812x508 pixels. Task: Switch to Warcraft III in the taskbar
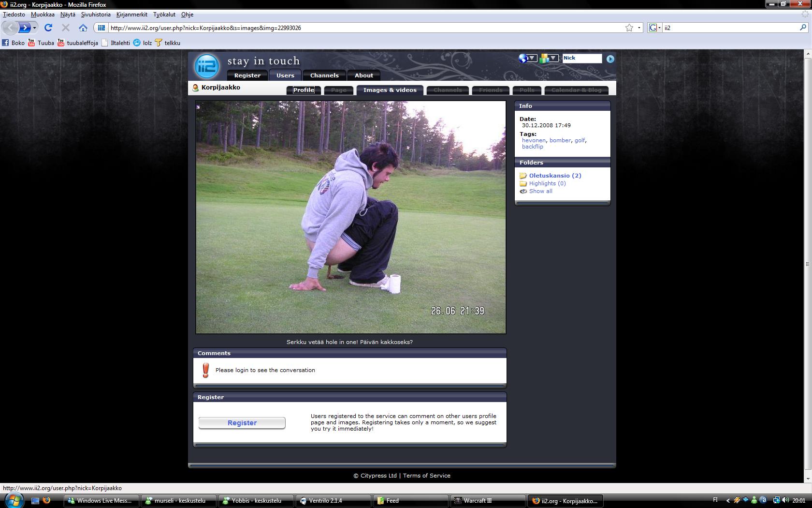[487, 501]
